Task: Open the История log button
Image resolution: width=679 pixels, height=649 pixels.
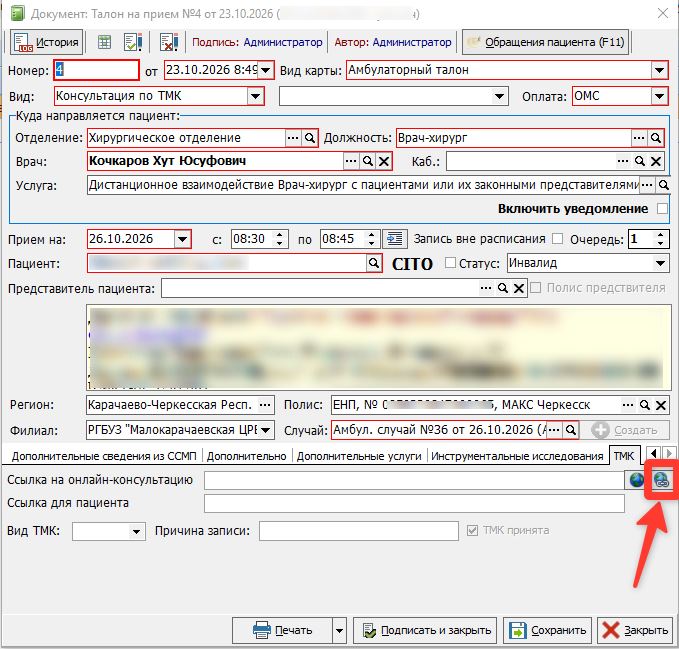Action: [46, 42]
